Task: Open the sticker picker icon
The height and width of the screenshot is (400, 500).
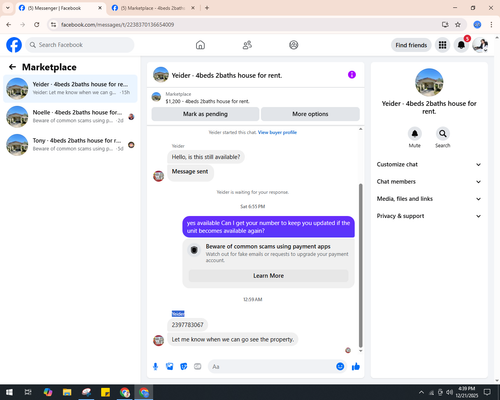Action: coord(184,367)
